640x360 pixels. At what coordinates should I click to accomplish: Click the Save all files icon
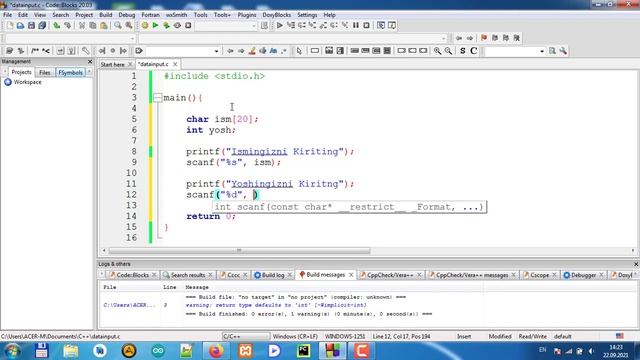pyautogui.click(x=42, y=26)
